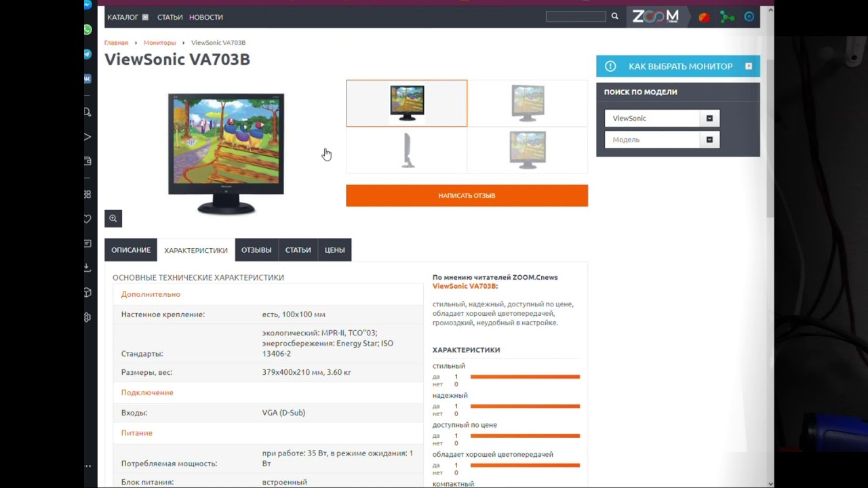Click the VGA (D-Sub) value

pos(283,413)
